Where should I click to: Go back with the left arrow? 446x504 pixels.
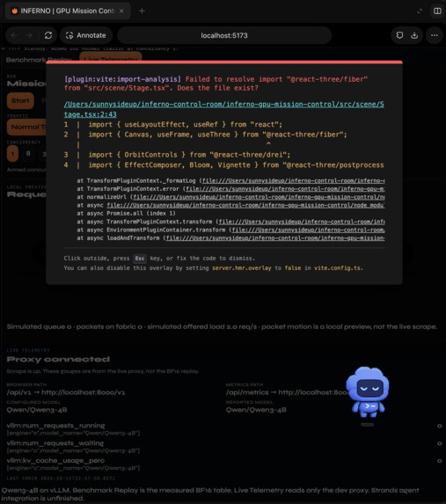click(14, 35)
